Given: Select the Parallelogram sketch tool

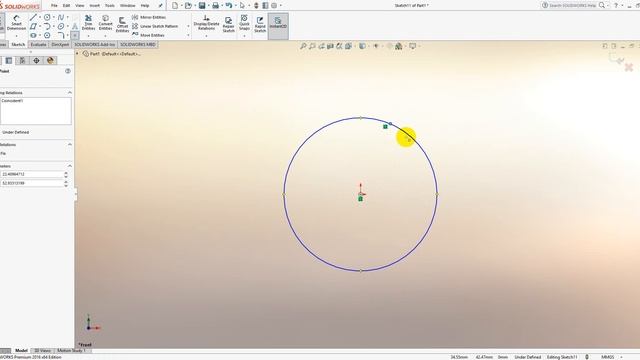Looking at the screenshot, I should click(x=33, y=26).
